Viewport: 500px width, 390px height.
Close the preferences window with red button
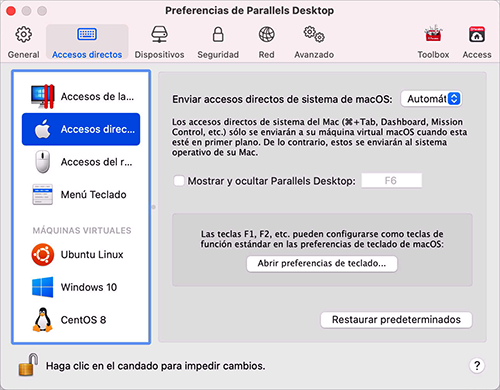click(x=11, y=11)
